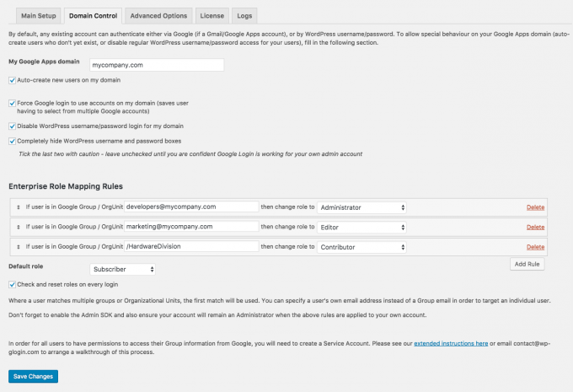Viewport: 573px width, 392px height.
Task: Toggle Auto-create new users on my domain
Action: click(x=12, y=80)
